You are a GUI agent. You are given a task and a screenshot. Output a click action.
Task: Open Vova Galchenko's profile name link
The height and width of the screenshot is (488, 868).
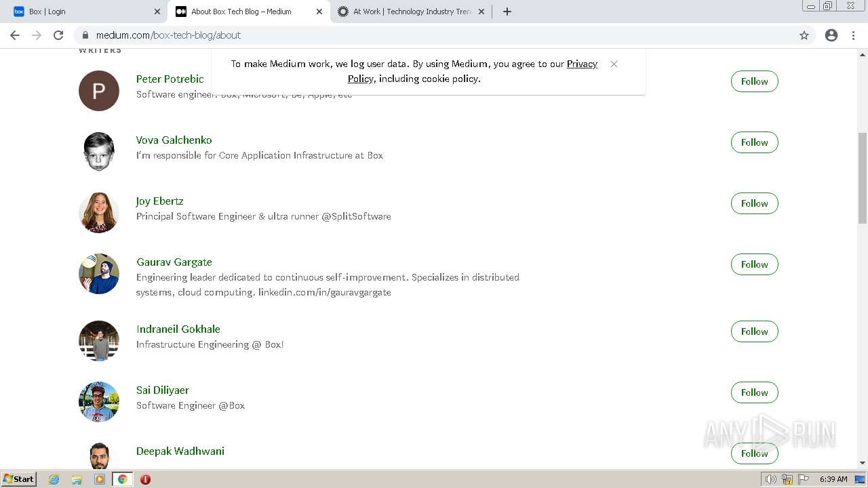(174, 140)
